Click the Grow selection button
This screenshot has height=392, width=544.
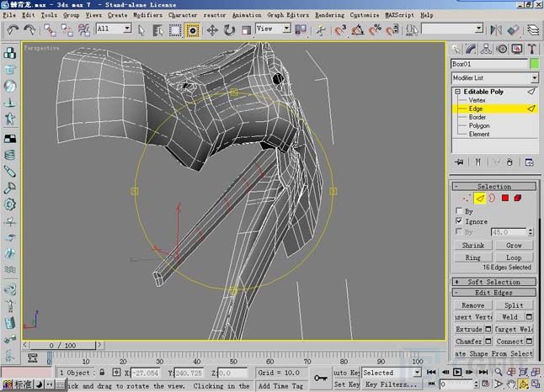click(x=514, y=245)
